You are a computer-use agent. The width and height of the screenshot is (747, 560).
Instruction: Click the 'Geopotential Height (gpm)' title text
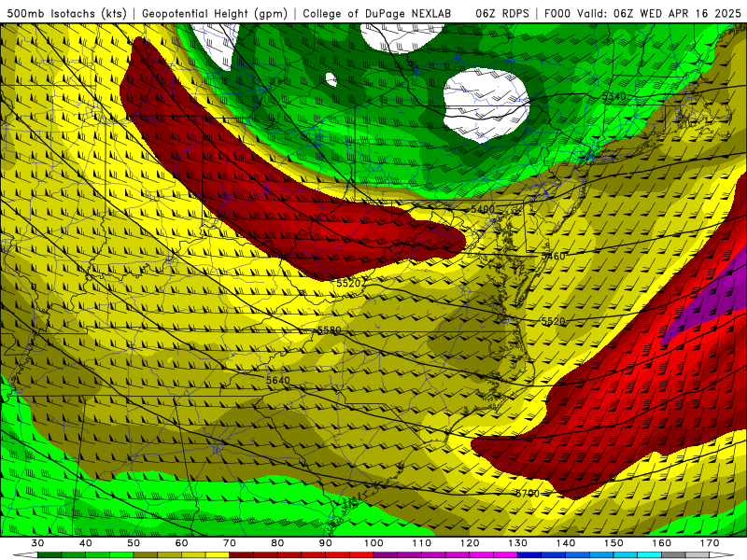(215, 13)
